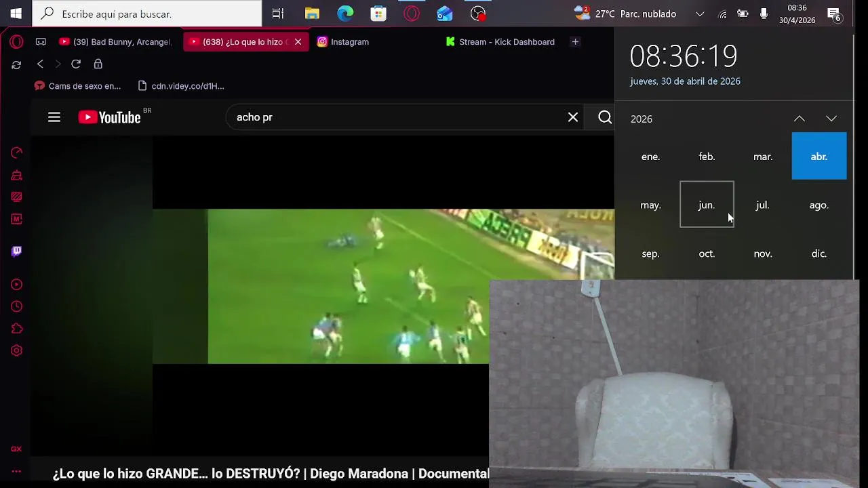The image size is (868, 488).
Task: Open the cdn.videy.co bookmark
Action: [x=181, y=86]
